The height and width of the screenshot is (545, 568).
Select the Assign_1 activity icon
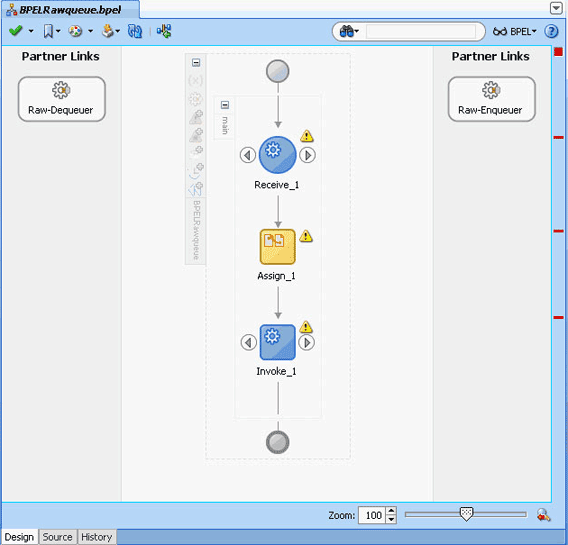click(x=277, y=247)
